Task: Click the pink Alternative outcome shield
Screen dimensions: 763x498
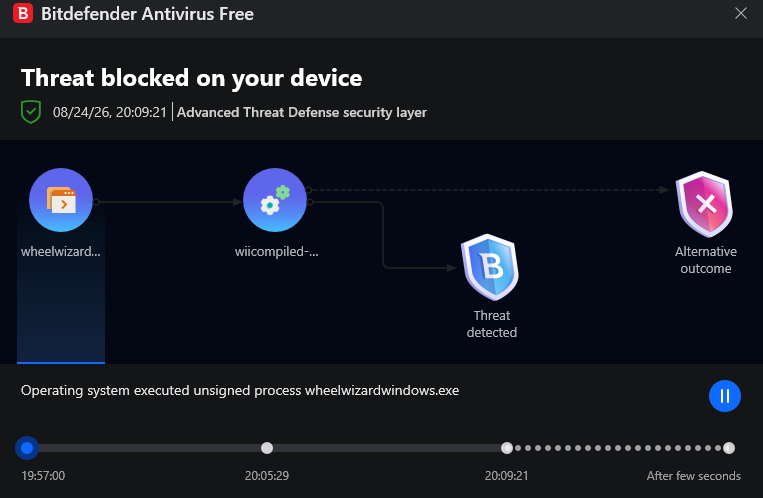Action: (x=704, y=204)
